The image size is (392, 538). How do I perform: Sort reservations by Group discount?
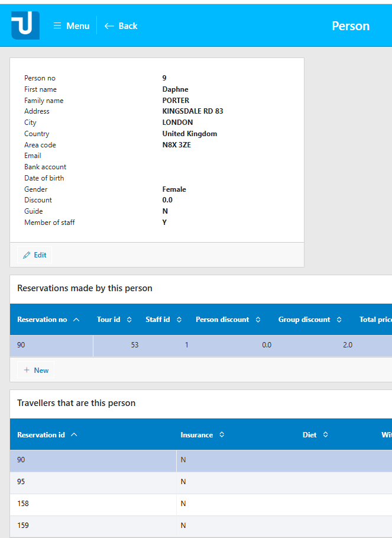pyautogui.click(x=310, y=320)
